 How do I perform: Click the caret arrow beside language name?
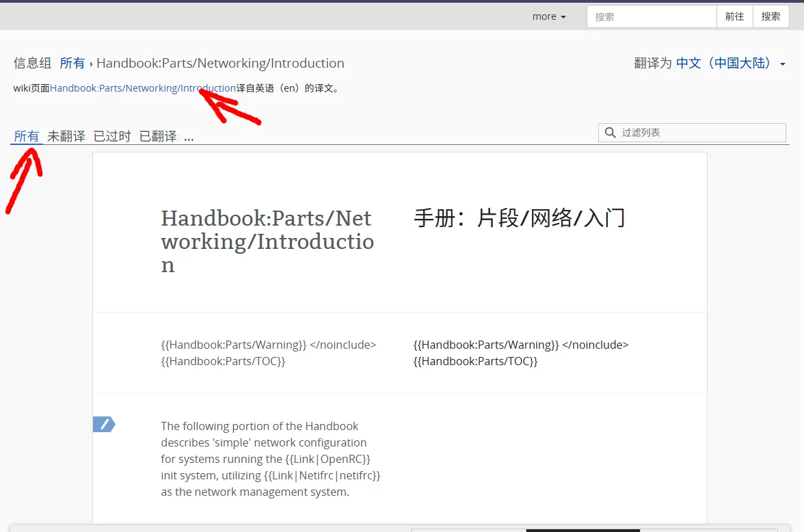pos(782,64)
